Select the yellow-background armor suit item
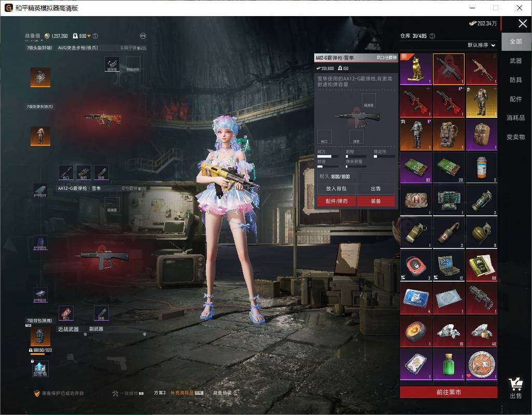532x415 pixels. click(482, 102)
